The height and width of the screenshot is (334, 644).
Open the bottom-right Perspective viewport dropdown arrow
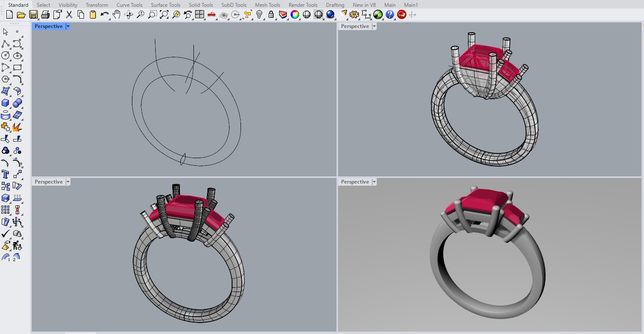coord(374,182)
